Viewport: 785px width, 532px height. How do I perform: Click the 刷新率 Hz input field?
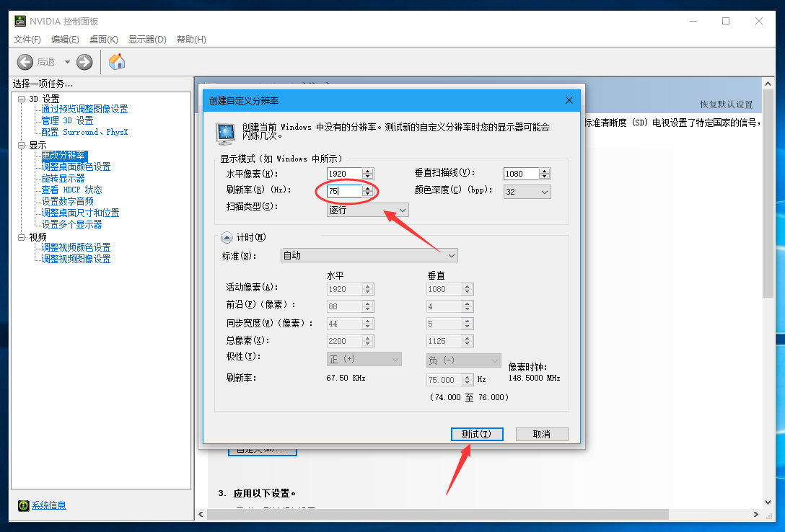click(x=344, y=191)
